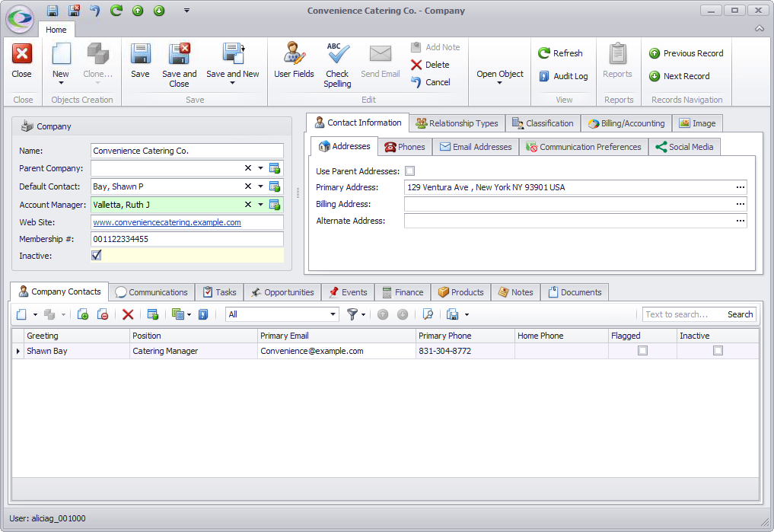Open the Primary Address ellipsis editor
Screen dimensions: 774x532
tap(740, 187)
